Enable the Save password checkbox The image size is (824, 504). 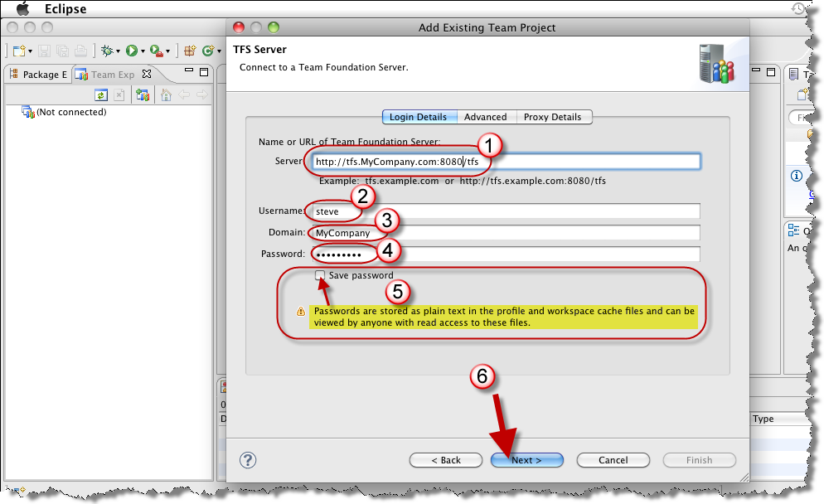320,275
